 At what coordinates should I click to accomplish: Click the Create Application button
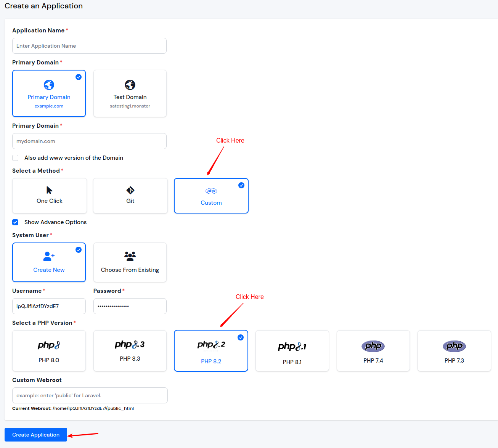(36, 435)
